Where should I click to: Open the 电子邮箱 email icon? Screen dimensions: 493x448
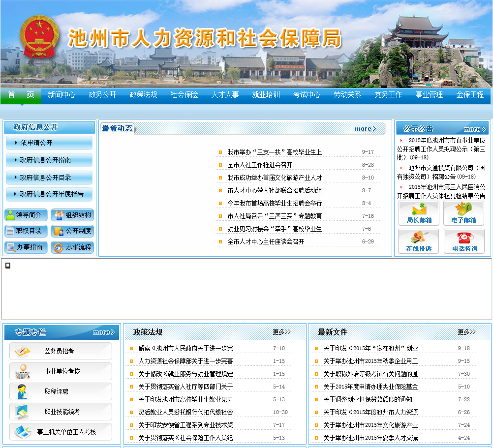(463, 213)
